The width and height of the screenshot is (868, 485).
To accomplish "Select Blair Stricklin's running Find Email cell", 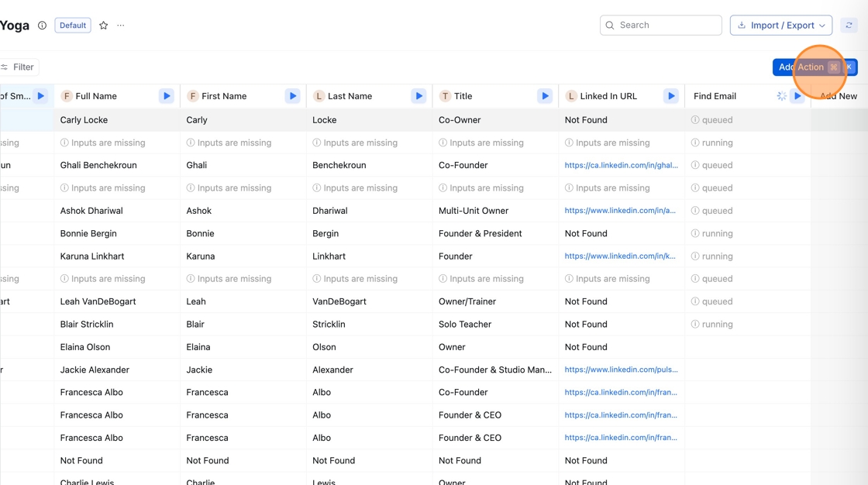I will [748, 324].
